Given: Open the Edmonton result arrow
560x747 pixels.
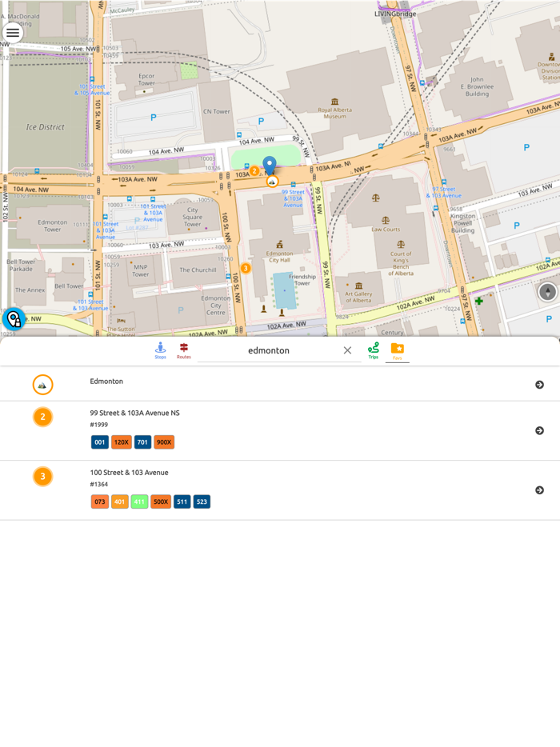Looking at the screenshot, I should point(539,385).
